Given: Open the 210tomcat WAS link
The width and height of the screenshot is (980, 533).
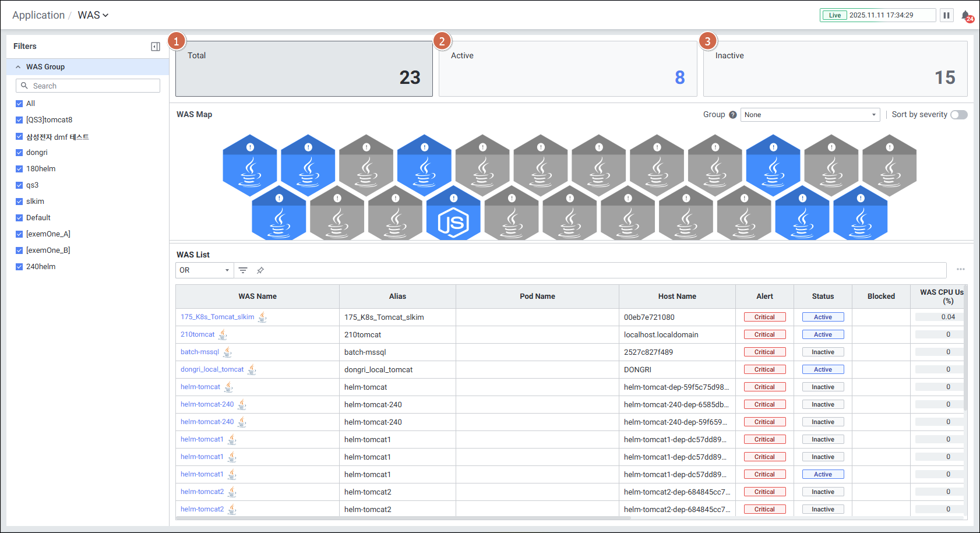Looking at the screenshot, I should click(198, 334).
